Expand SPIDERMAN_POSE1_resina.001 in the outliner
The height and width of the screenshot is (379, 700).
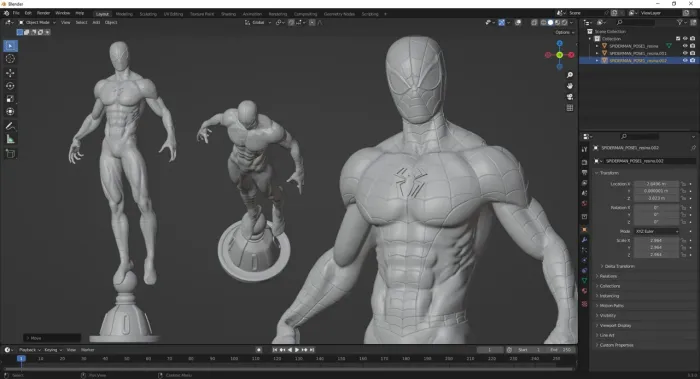point(597,53)
